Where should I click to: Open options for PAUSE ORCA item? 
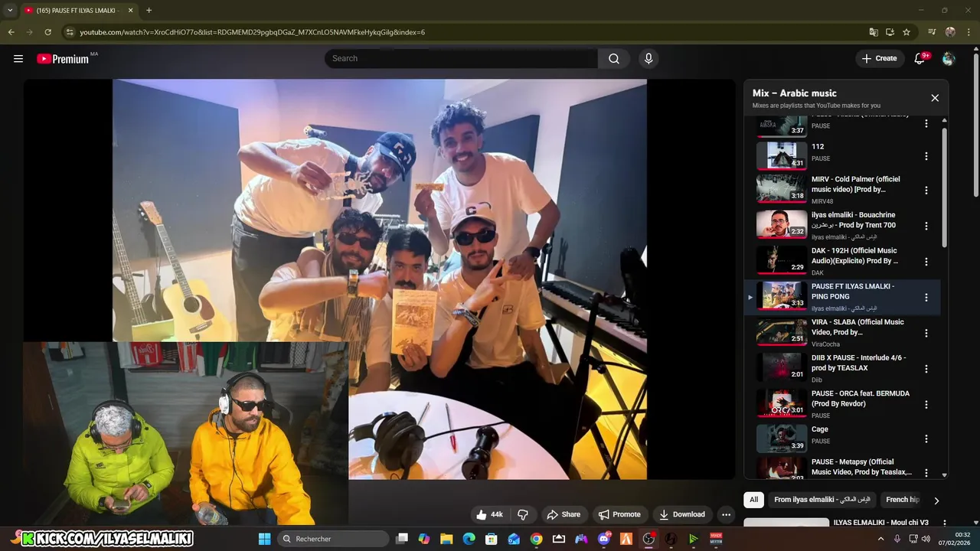926,404
